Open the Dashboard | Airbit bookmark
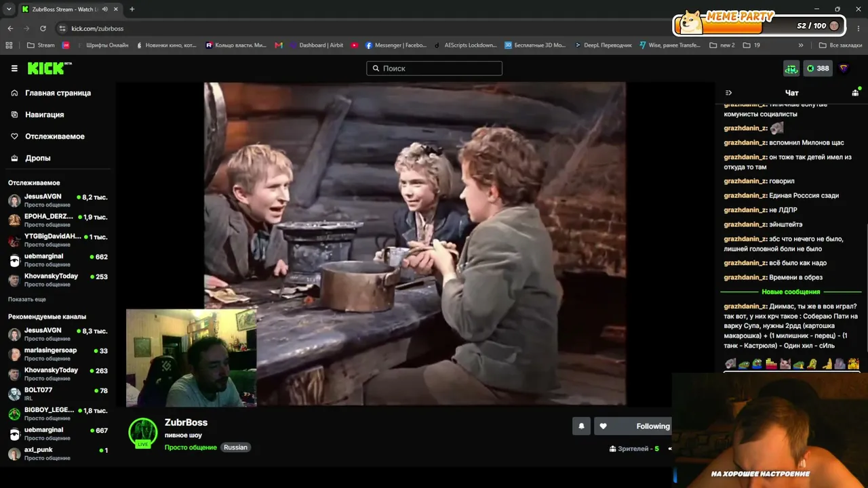The height and width of the screenshot is (488, 868). (316, 45)
